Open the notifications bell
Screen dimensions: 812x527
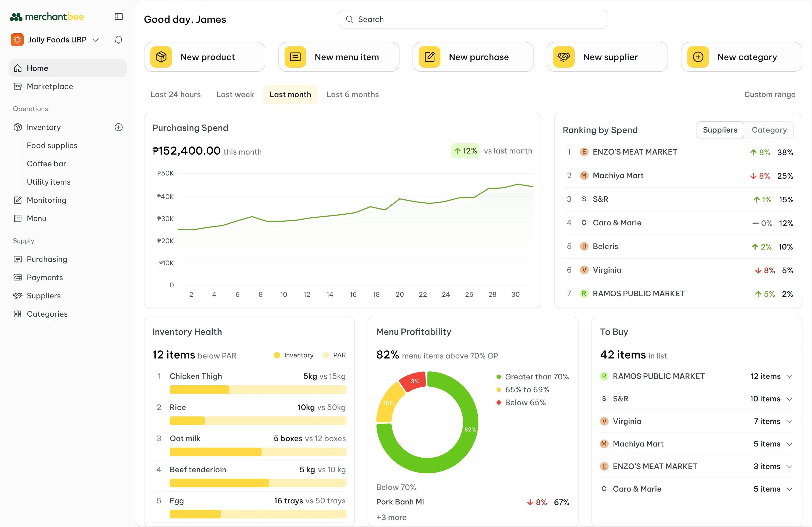[118, 39]
